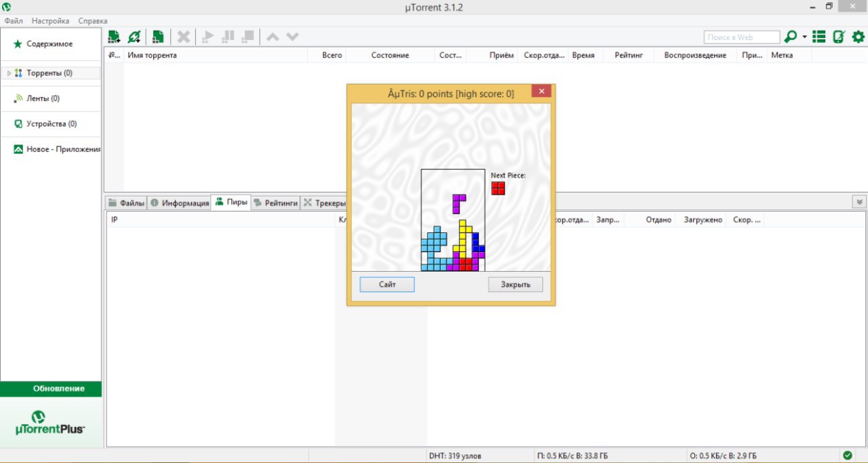Image resolution: width=868 pixels, height=463 pixels.
Task: Sort by Всего column header
Action: (x=327, y=55)
